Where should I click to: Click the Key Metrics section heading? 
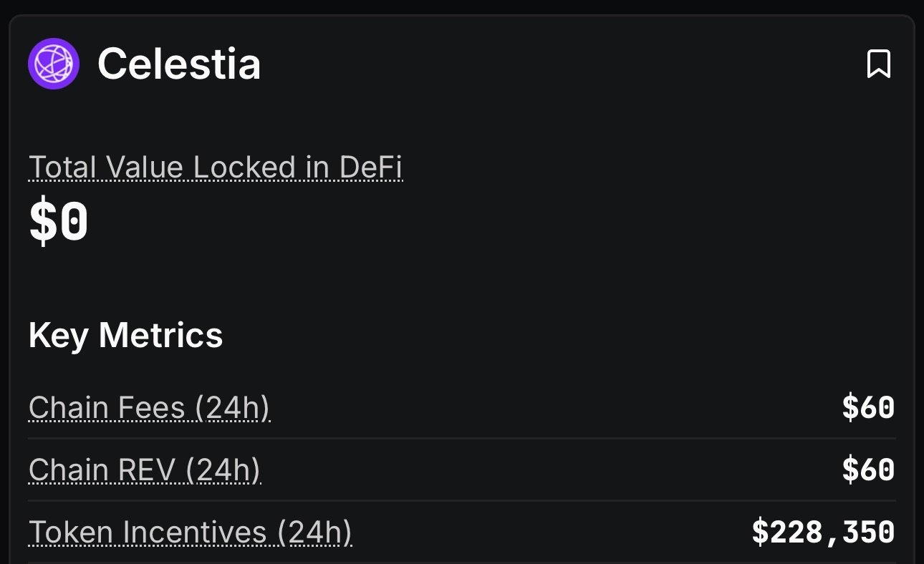(x=126, y=335)
